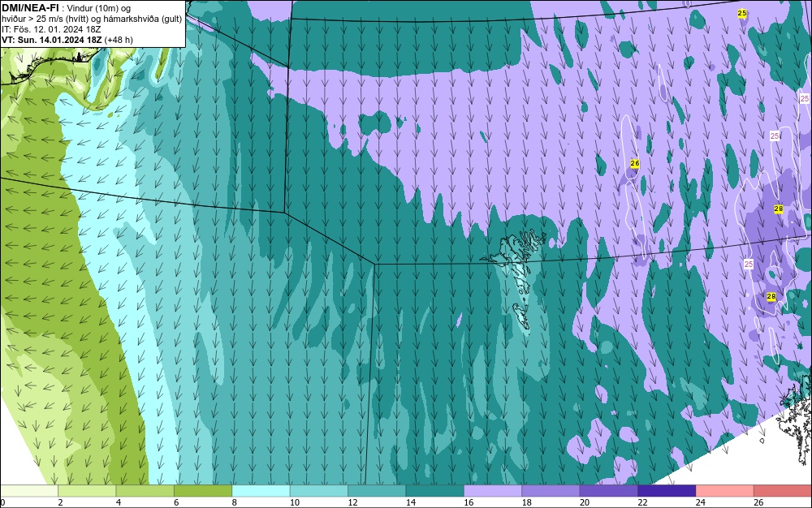The height and width of the screenshot is (508, 812).
Task: Click the legend scale number 12
Action: click(x=352, y=502)
